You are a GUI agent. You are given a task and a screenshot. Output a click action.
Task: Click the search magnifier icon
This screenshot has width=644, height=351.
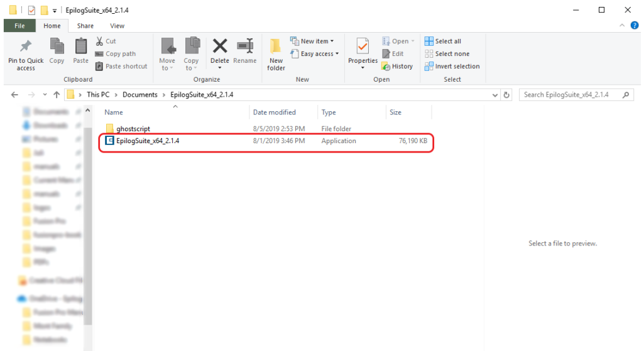pos(626,95)
